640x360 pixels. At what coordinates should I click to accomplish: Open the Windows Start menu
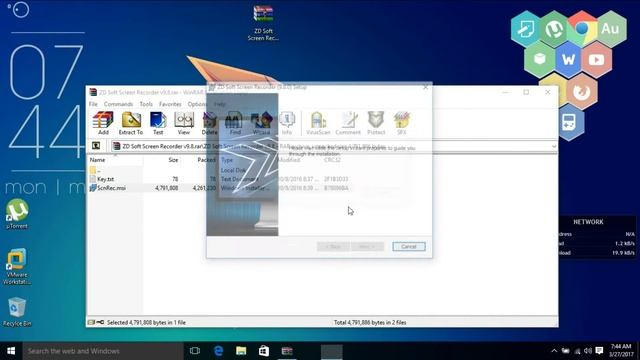point(11,351)
